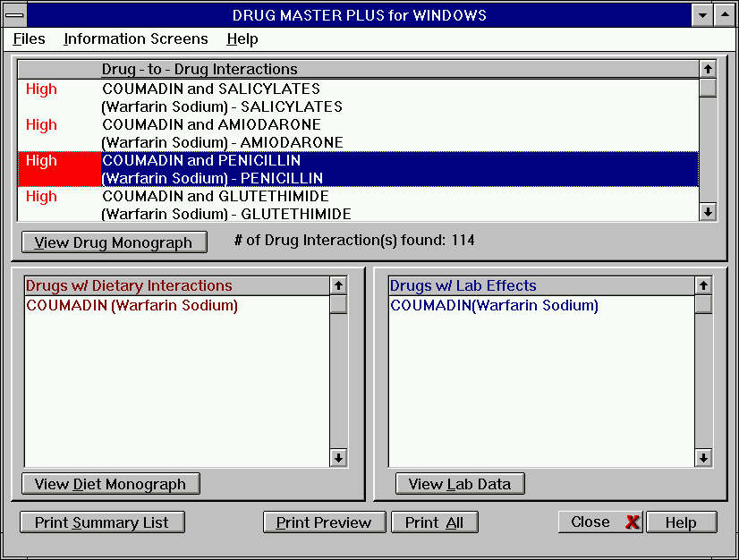Select (Warfarin Sodium) - SALICYLATES line
This screenshot has height=560, width=739.
coord(222,106)
